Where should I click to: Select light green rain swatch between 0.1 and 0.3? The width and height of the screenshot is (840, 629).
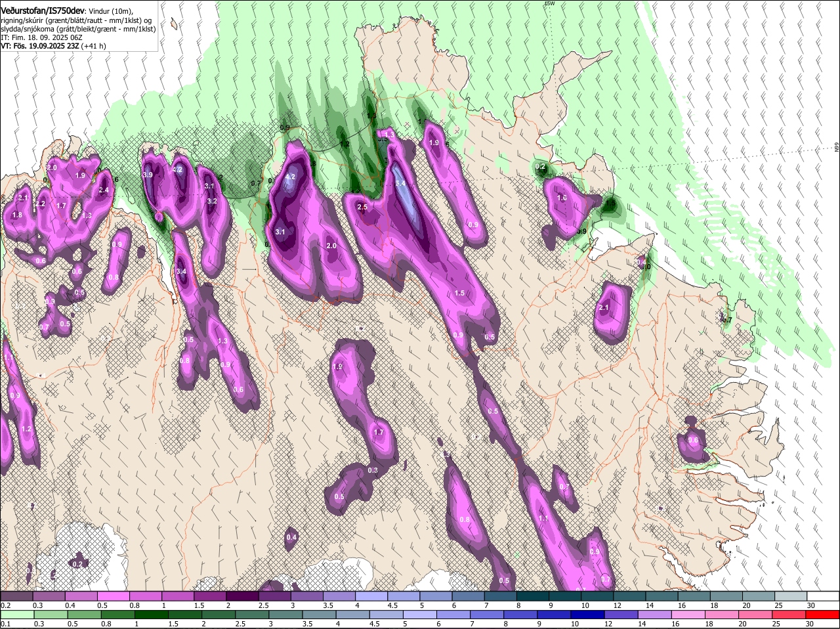click(17, 615)
